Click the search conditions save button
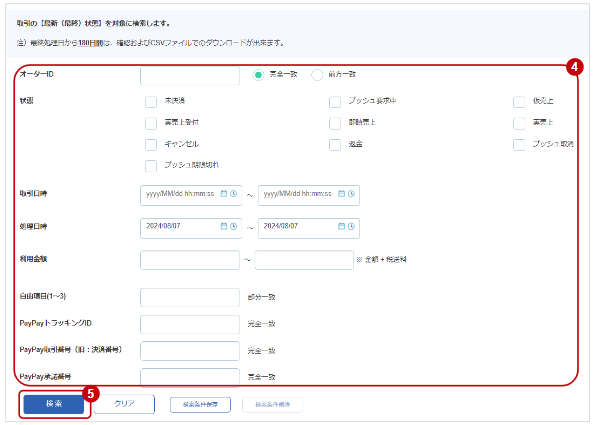 pyautogui.click(x=200, y=405)
